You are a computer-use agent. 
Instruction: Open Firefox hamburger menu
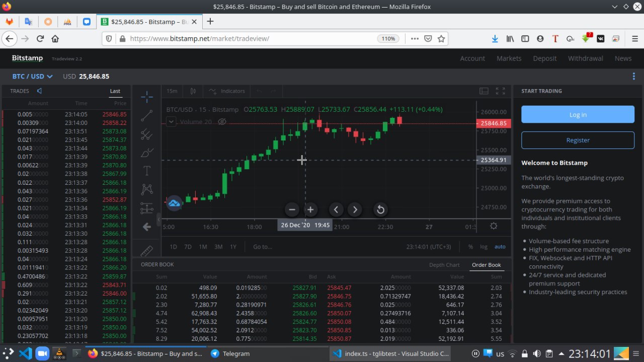[634, 39]
